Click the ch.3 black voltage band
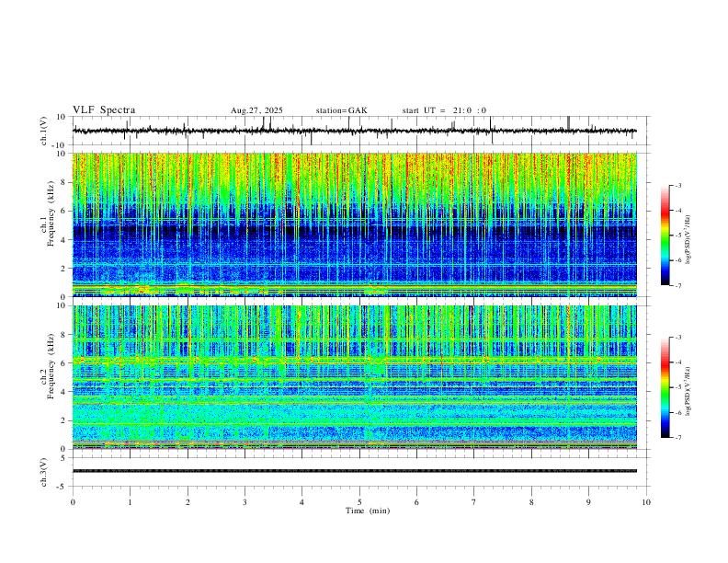Viewport: 728px width, 563px height. point(355,471)
